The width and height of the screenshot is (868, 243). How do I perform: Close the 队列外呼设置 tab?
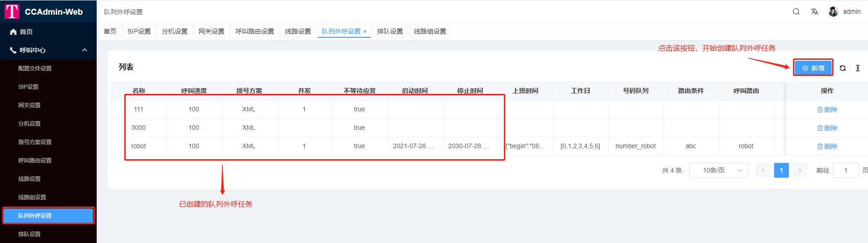point(365,31)
